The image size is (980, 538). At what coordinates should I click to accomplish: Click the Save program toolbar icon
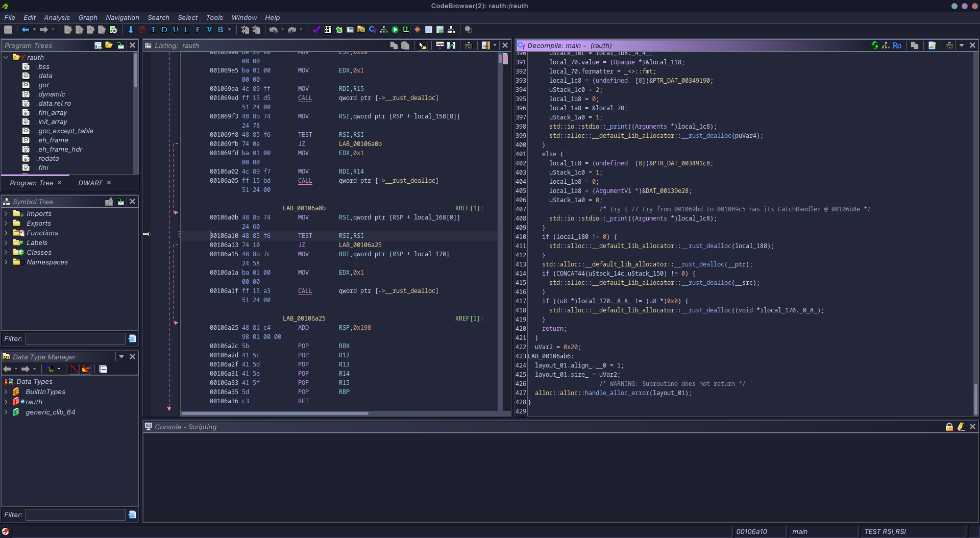pos(8,30)
